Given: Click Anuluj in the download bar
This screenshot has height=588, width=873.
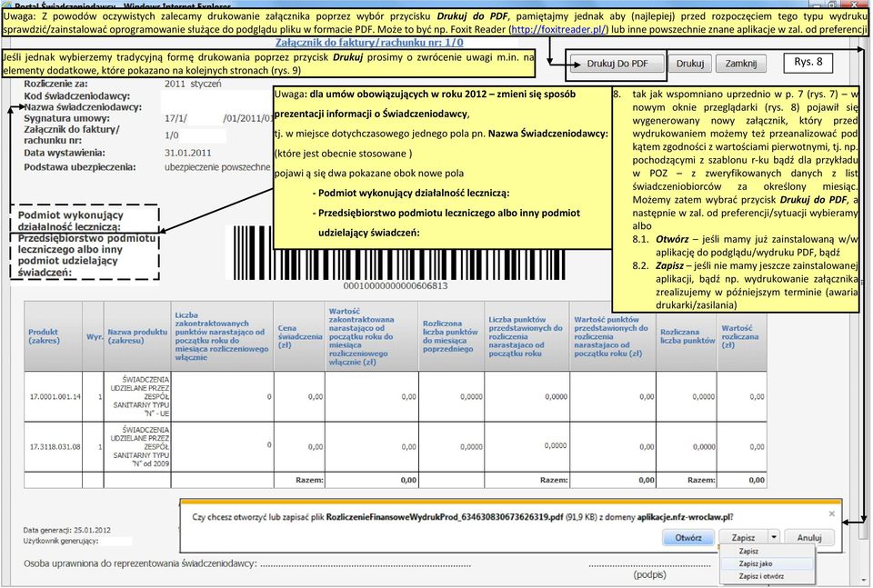Looking at the screenshot, I should tap(809, 537).
